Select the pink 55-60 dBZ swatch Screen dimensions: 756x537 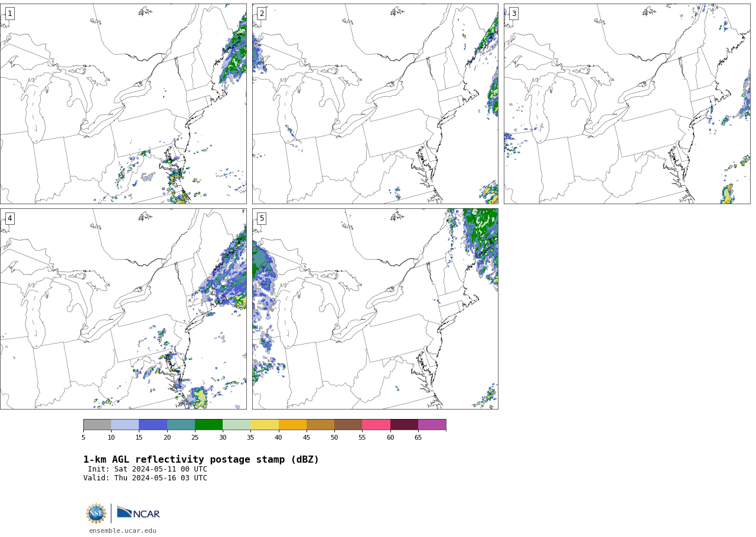(376, 425)
